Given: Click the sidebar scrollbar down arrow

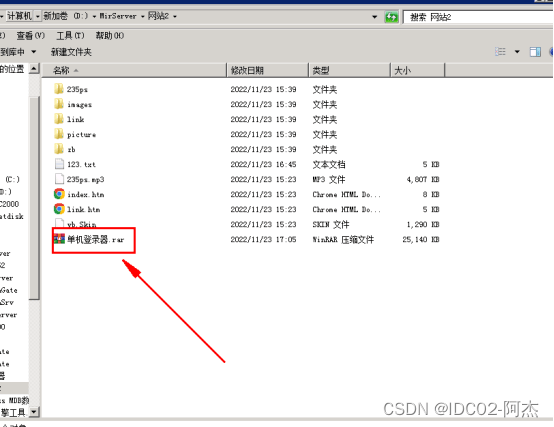Looking at the screenshot, I should (x=34, y=412).
